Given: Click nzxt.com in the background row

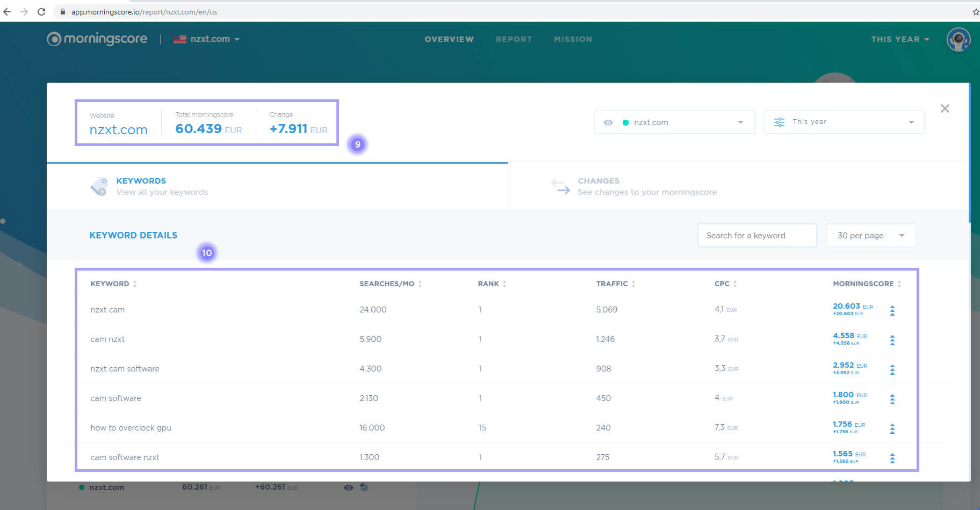Looking at the screenshot, I should 106,487.
